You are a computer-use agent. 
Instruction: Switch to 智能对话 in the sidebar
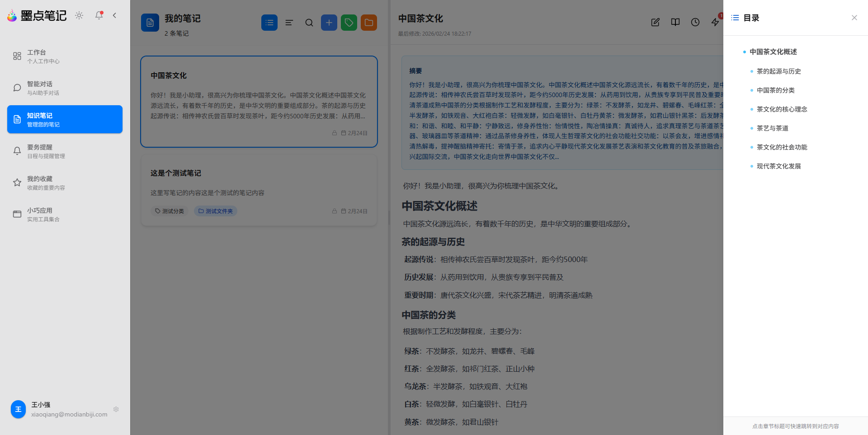click(64, 87)
